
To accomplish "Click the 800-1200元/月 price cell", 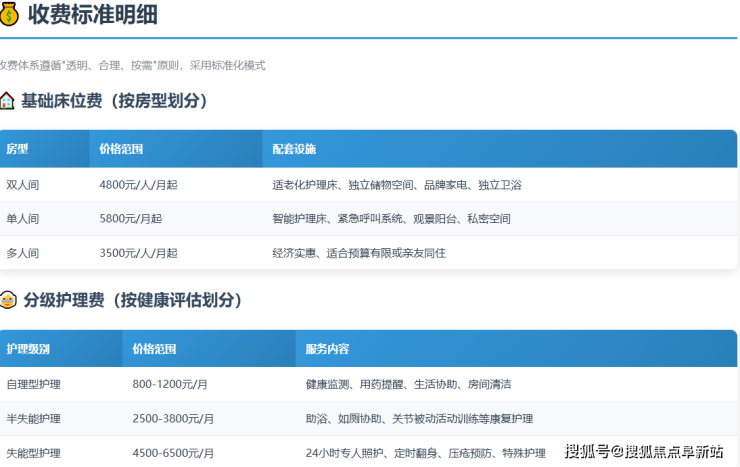I will click(170, 384).
